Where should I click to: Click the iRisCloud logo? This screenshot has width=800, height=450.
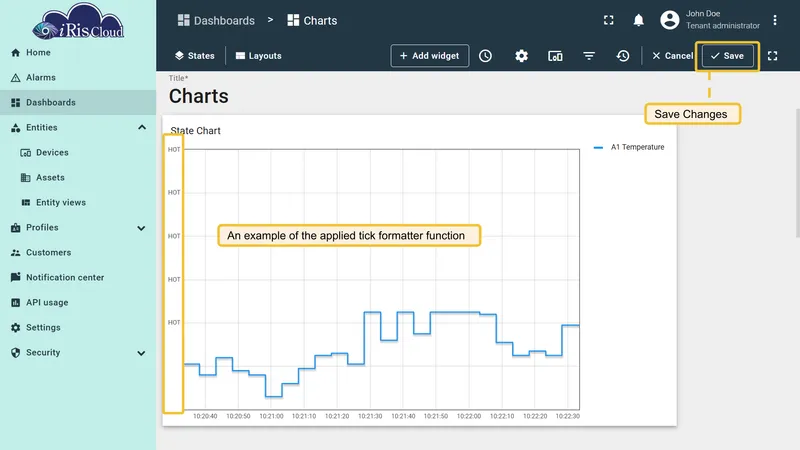[78, 21]
